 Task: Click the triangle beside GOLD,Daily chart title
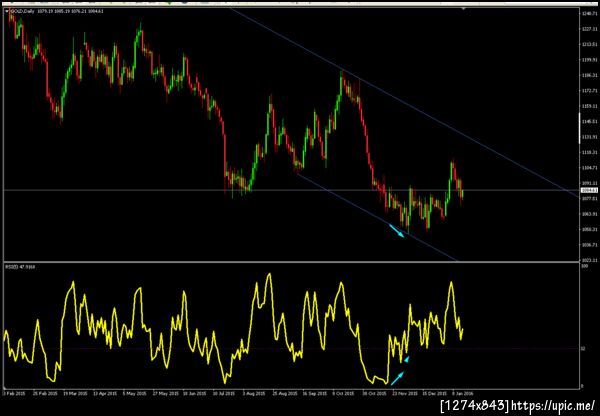(7, 11)
